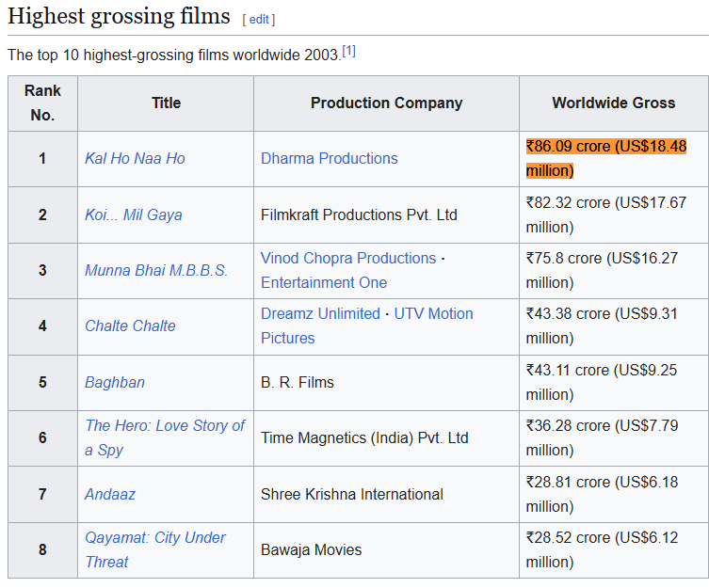This screenshot has width=709, height=588.
Task: Open the Munna Bhai M.B.B.S. link
Action: point(156,270)
